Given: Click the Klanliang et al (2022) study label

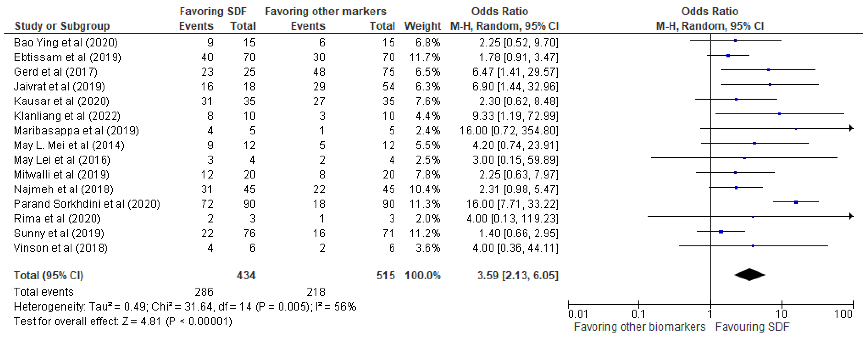Looking at the screenshot, I should click(67, 116).
